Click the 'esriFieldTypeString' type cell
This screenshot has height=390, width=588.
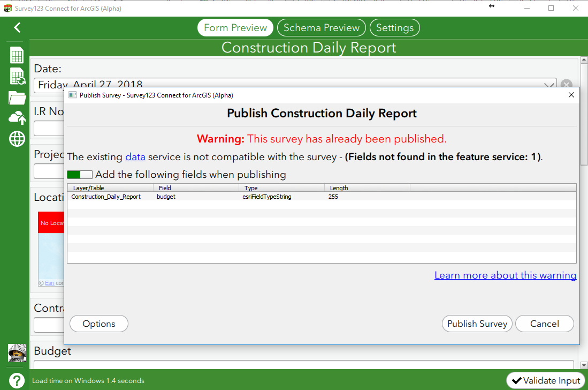(x=267, y=197)
